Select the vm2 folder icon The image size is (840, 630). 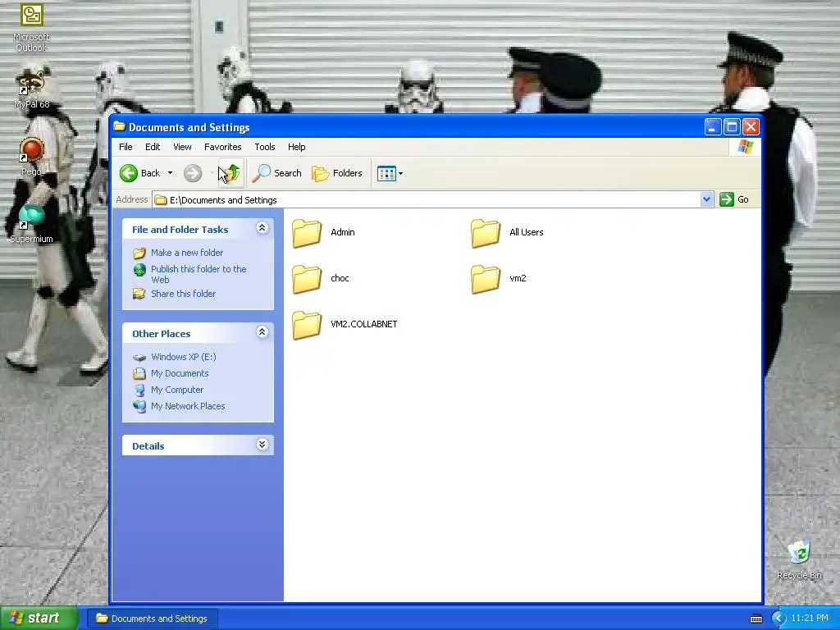pyautogui.click(x=486, y=279)
